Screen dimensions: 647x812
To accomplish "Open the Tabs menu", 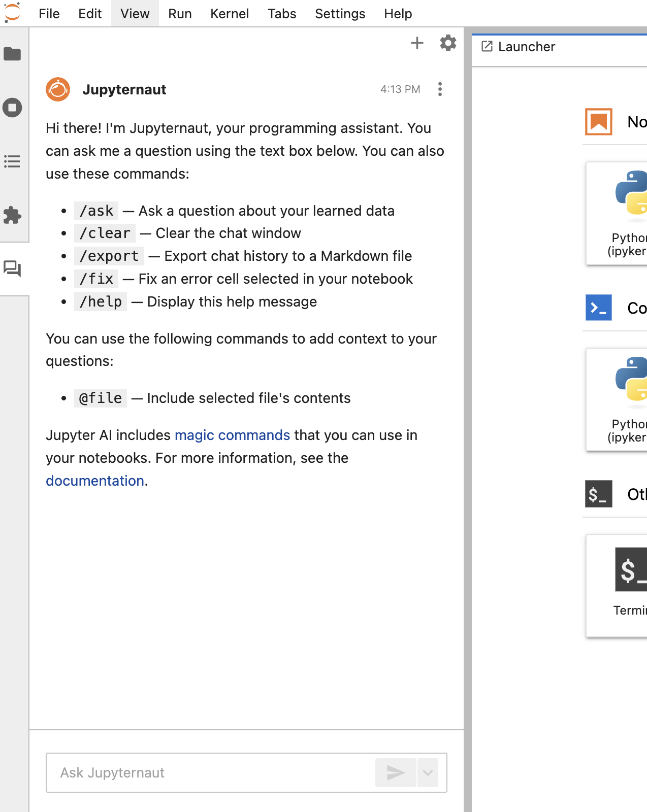I will click(282, 14).
